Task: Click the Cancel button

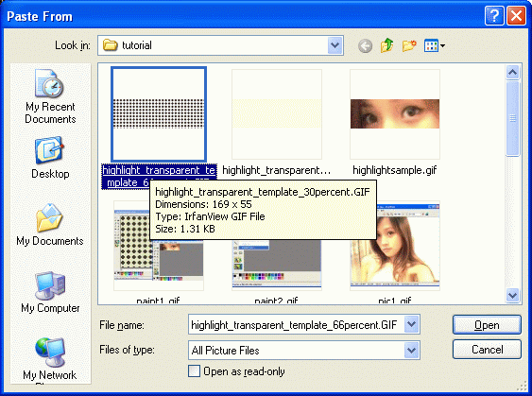Action: [487, 349]
